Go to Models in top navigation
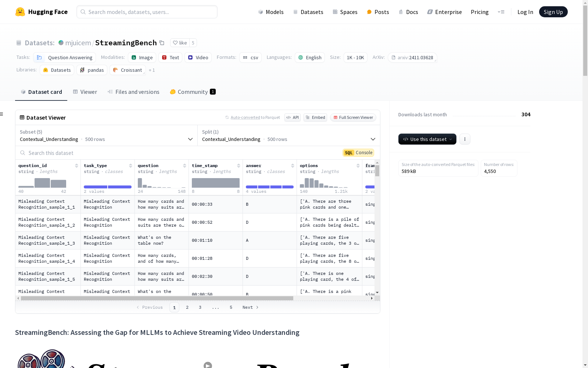The height and width of the screenshot is (368, 588). (271, 12)
